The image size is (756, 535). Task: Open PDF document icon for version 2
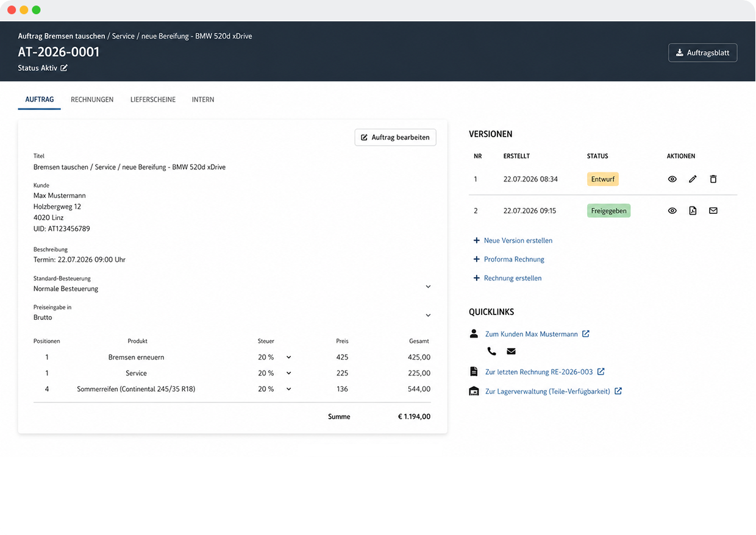click(693, 211)
